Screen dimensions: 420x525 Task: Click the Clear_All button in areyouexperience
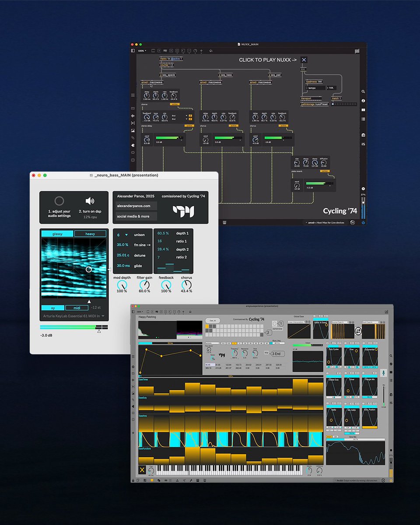click(x=213, y=320)
